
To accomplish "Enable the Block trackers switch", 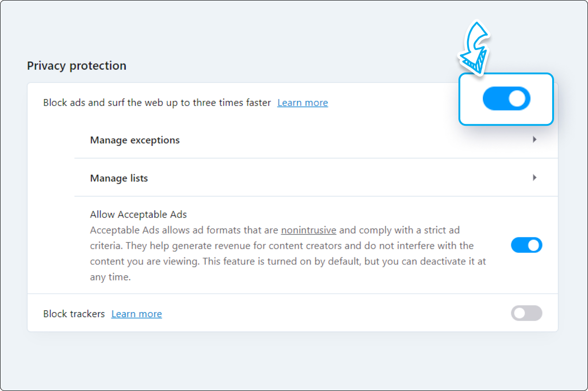I will click(526, 313).
